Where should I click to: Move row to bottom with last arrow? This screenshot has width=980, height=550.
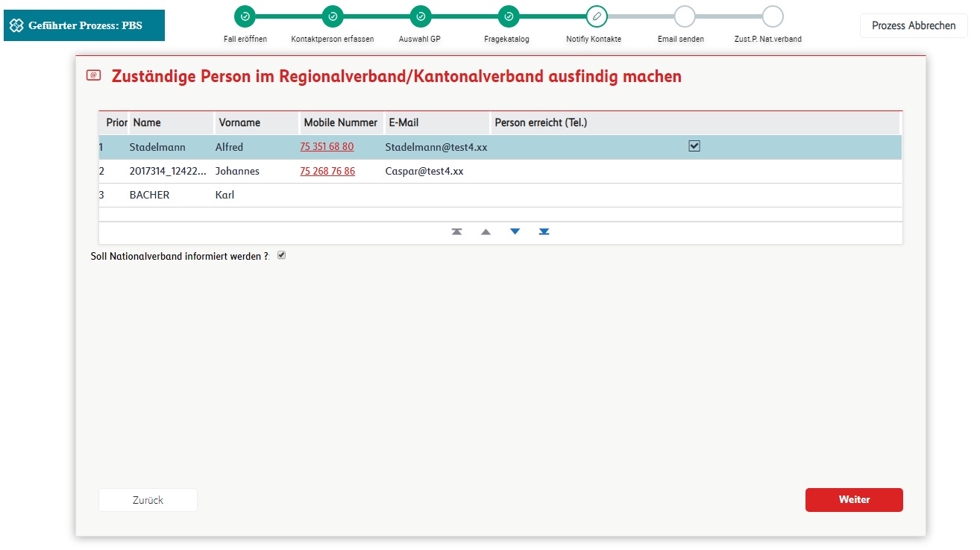tap(544, 232)
